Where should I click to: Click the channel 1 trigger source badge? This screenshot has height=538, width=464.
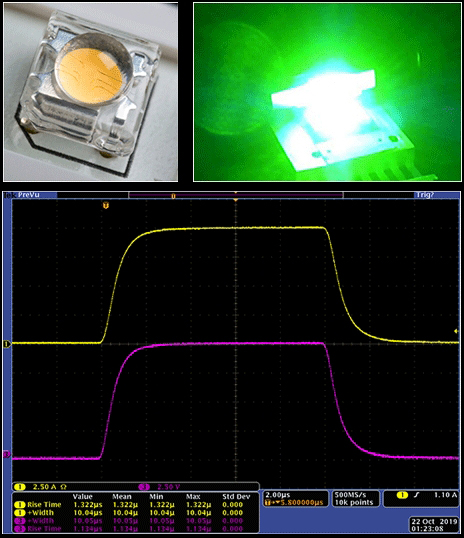[x=402, y=495]
